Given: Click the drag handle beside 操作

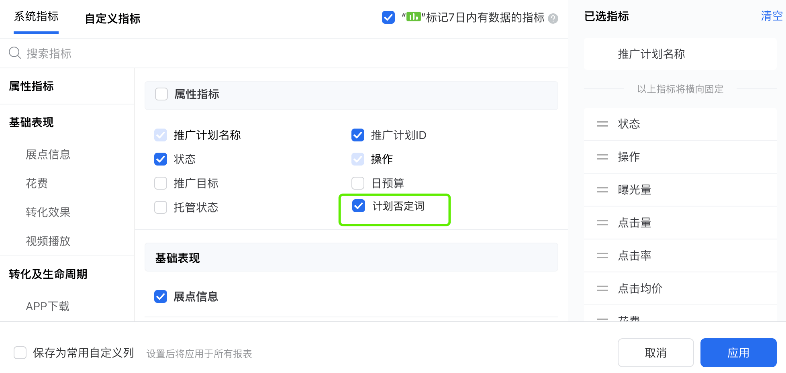Looking at the screenshot, I should [x=603, y=157].
